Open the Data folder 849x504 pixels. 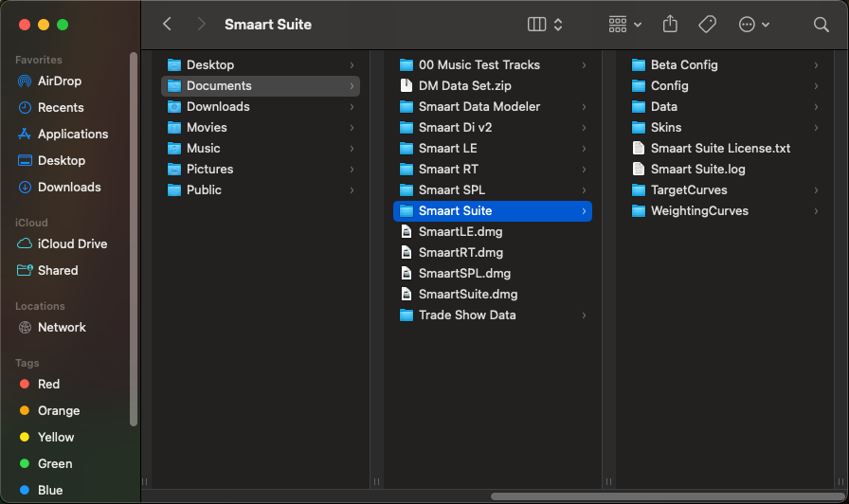tap(725, 107)
